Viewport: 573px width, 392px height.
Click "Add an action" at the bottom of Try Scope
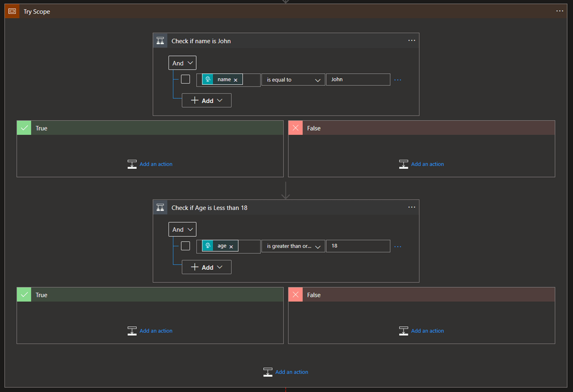pos(291,372)
